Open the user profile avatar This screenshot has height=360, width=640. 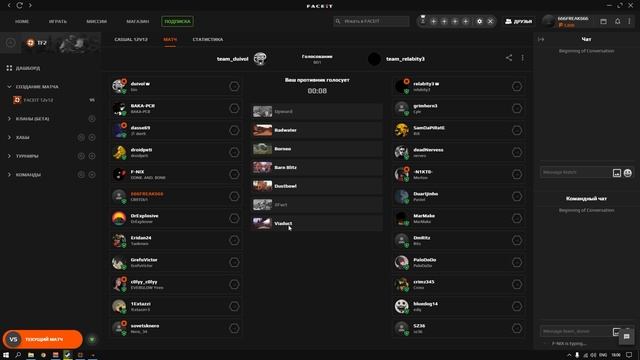click(x=549, y=21)
